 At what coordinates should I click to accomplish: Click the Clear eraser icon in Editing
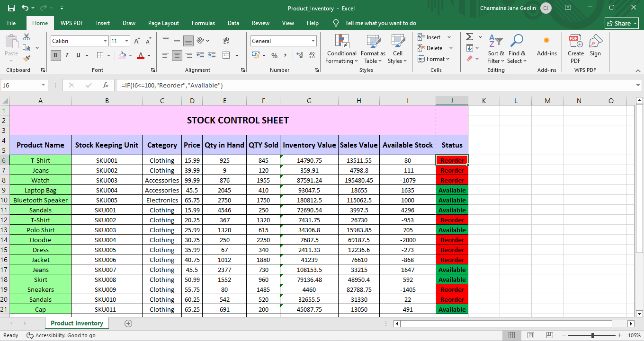469,59
